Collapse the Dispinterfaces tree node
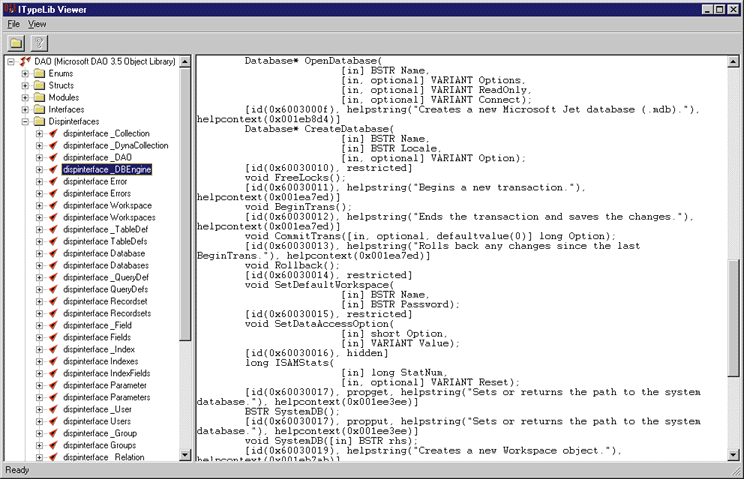744x479 pixels. coord(25,122)
